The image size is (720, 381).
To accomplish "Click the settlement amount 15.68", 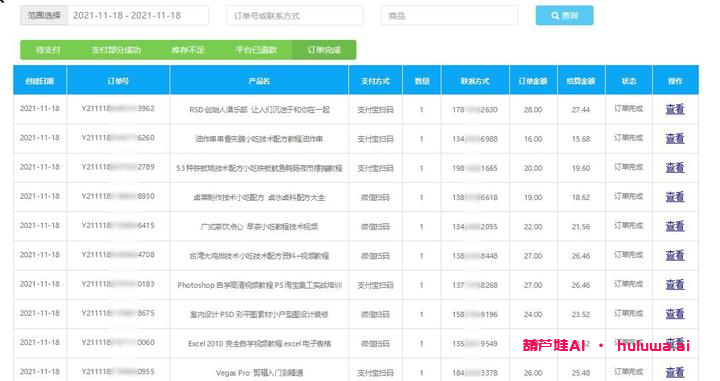I will pos(581,139).
